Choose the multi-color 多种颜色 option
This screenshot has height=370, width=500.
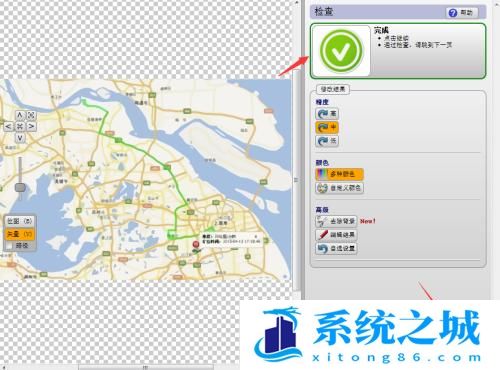(339, 174)
